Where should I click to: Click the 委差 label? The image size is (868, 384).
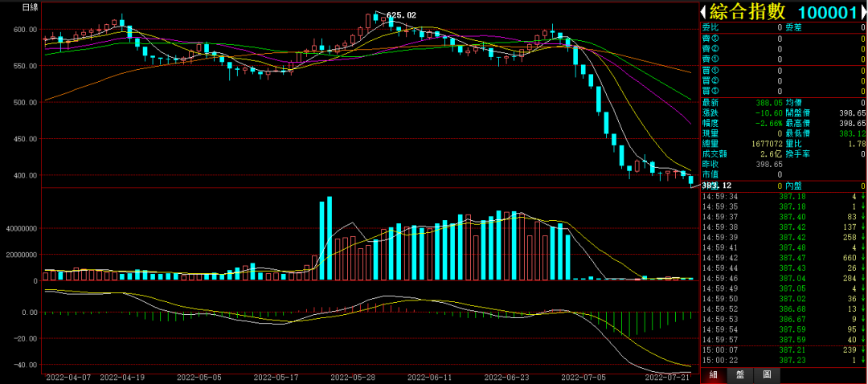click(794, 27)
